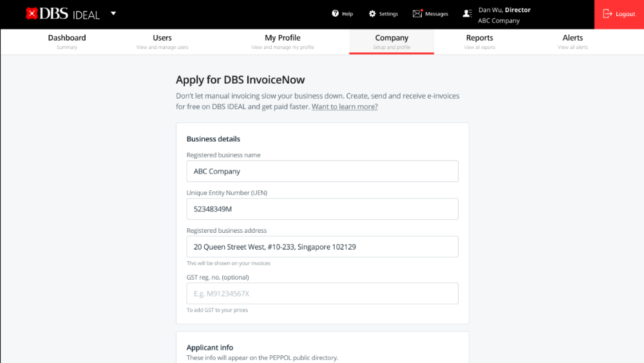Follow the 'Want to learn more?' link
Screen dimensions: 644x363
[x=345, y=106]
